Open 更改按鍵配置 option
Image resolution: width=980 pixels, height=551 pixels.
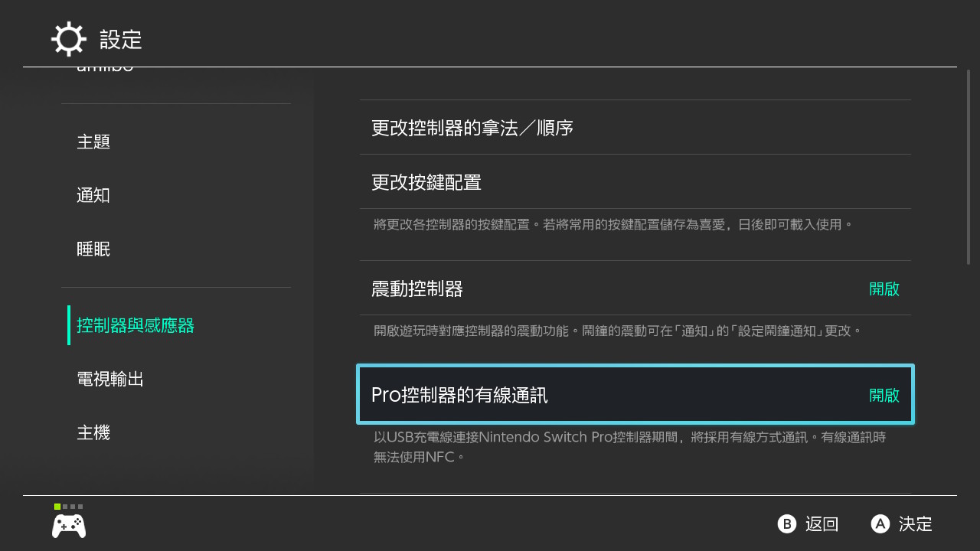(426, 182)
